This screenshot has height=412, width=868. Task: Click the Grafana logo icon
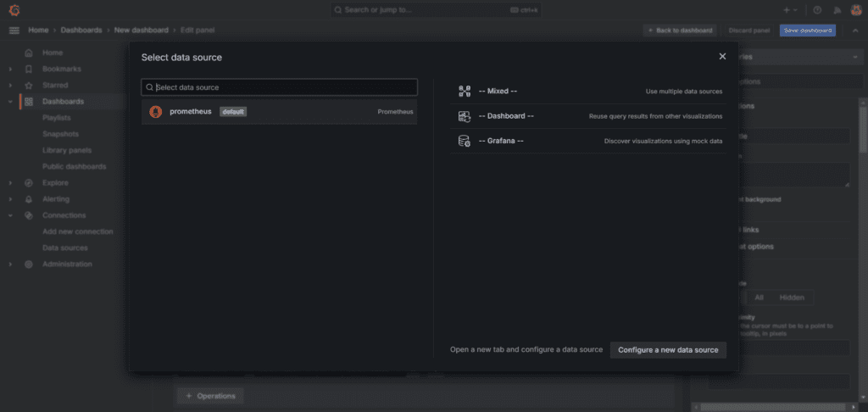click(14, 10)
